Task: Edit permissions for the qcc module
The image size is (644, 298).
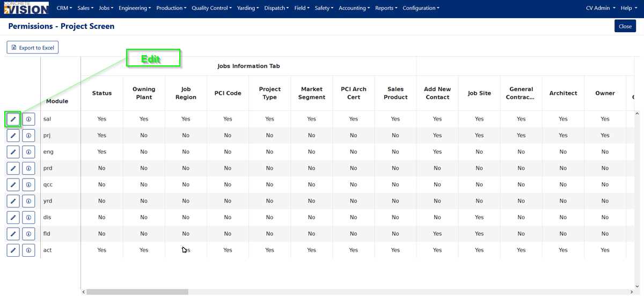Action: (13, 184)
